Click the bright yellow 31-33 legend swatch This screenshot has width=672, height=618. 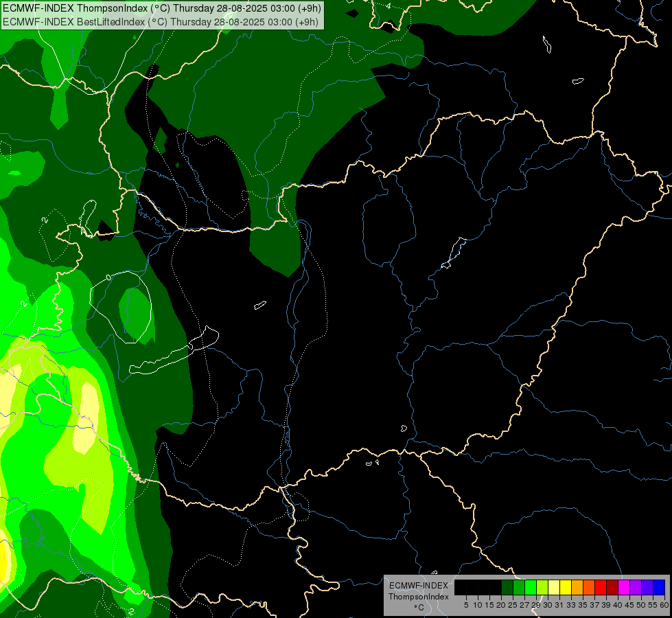pyautogui.click(x=566, y=588)
